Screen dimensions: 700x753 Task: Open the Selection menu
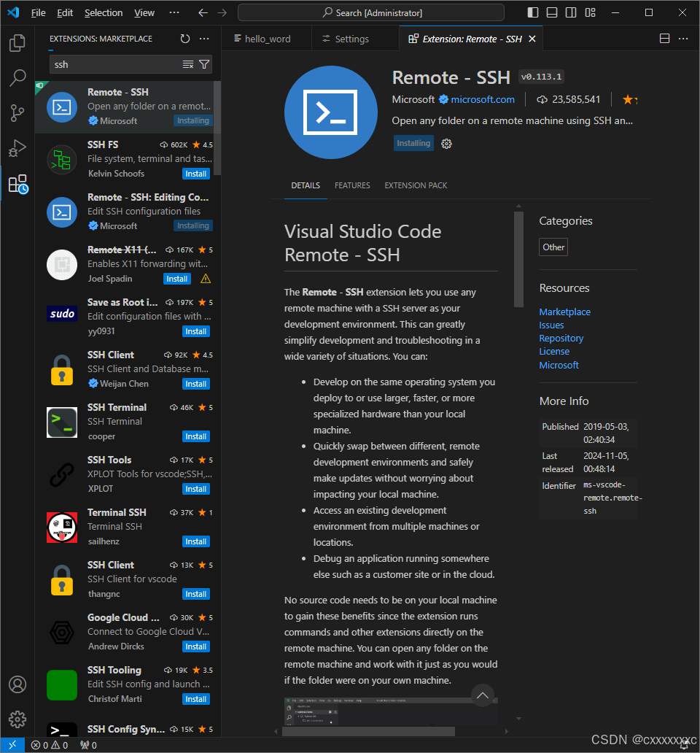tap(104, 13)
